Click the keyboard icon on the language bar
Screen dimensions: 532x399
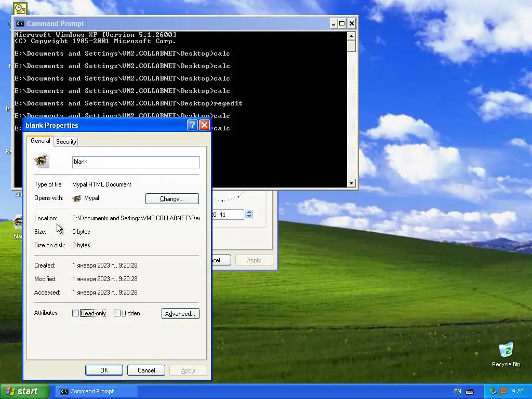click(x=470, y=392)
